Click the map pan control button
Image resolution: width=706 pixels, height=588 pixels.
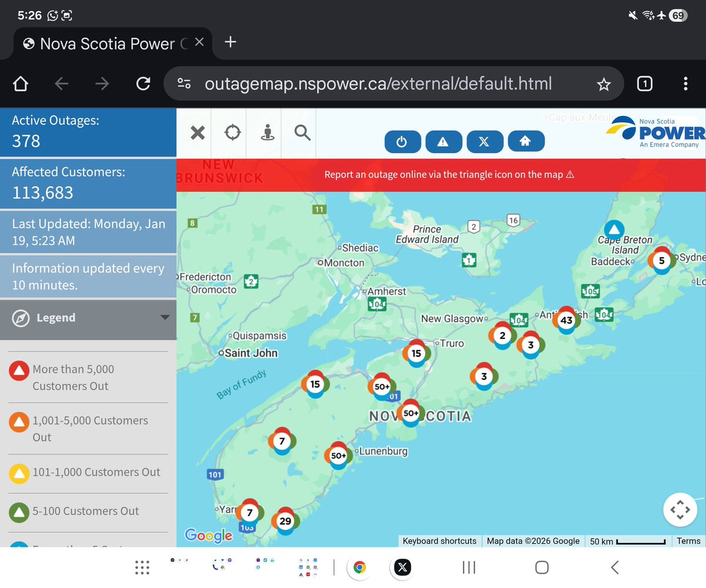pyautogui.click(x=680, y=510)
